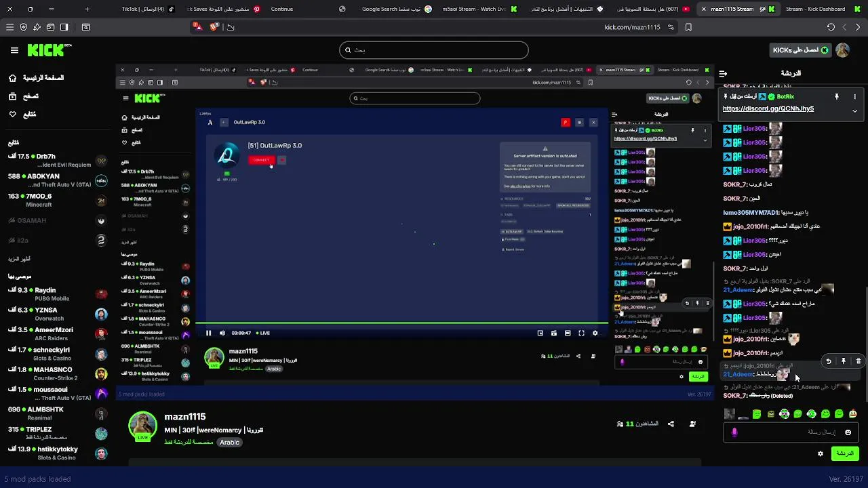Screen dimensions: 868x488
Task: Open Drb7h channel in sidebar
Action: tap(58, 161)
